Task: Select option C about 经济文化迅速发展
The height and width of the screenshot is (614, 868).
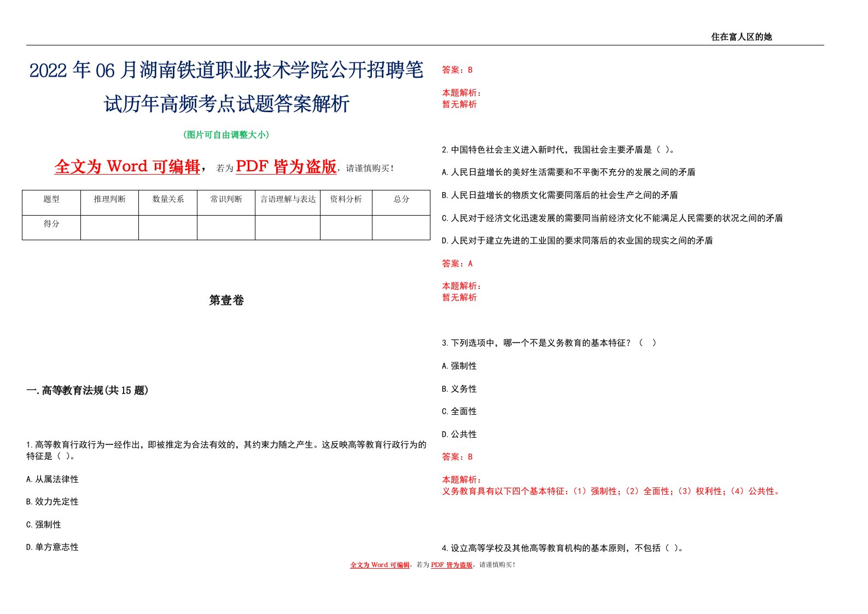Action: coord(613,218)
